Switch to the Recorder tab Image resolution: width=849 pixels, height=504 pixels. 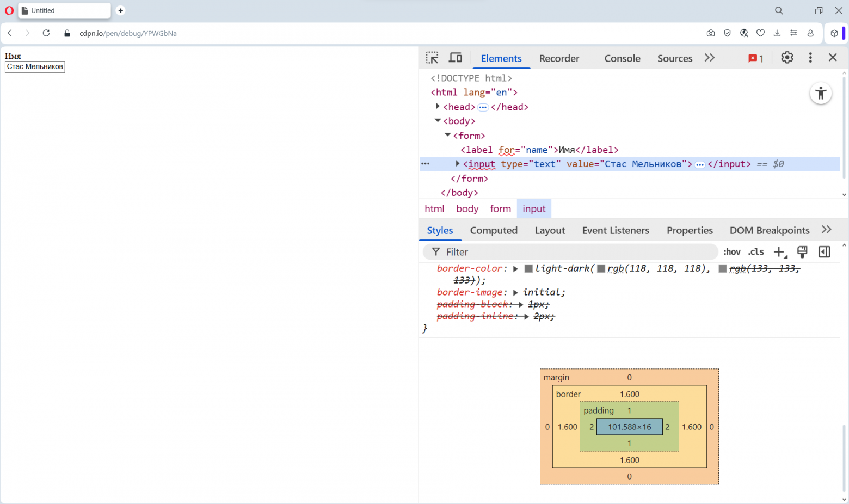tap(559, 58)
